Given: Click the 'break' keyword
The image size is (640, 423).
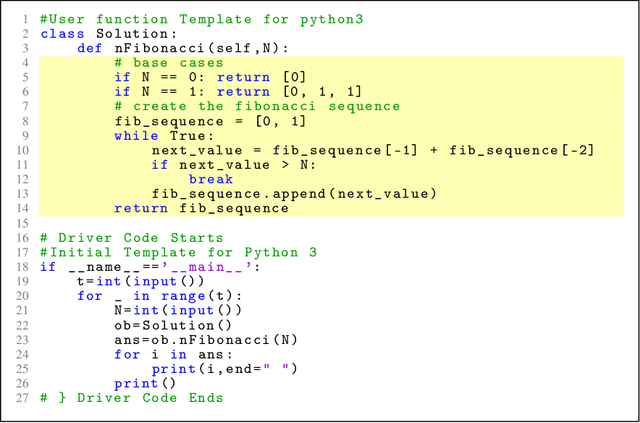Looking at the screenshot, I should pos(211,179).
